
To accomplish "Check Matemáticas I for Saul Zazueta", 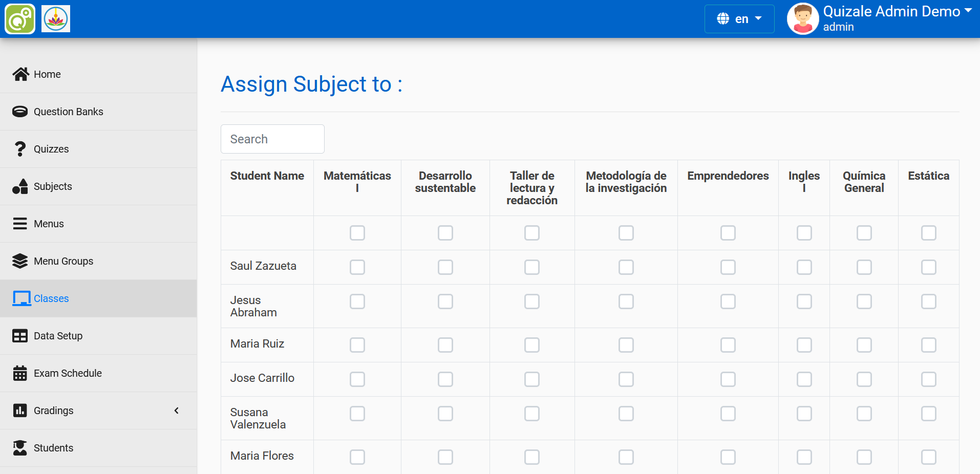I will click(357, 267).
